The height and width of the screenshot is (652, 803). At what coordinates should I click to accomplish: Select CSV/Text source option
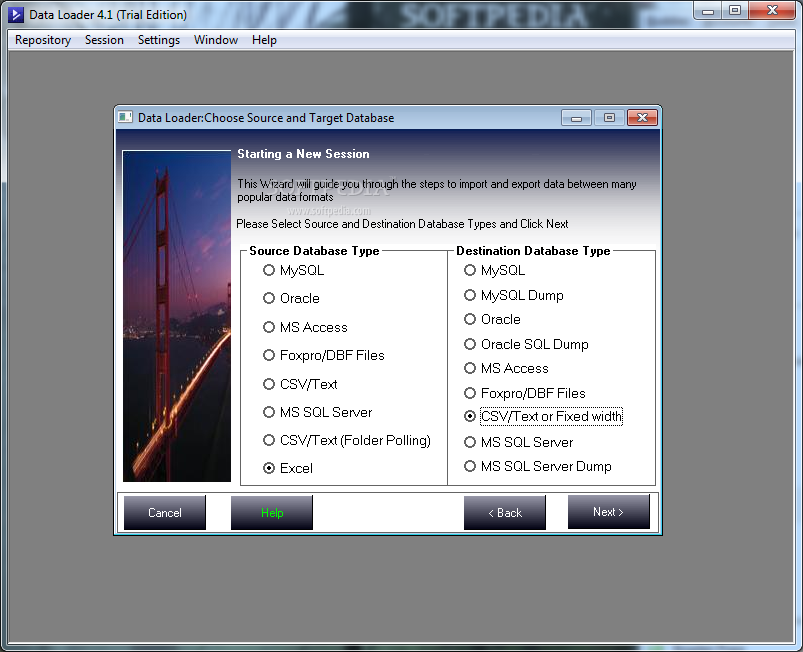tap(300, 384)
